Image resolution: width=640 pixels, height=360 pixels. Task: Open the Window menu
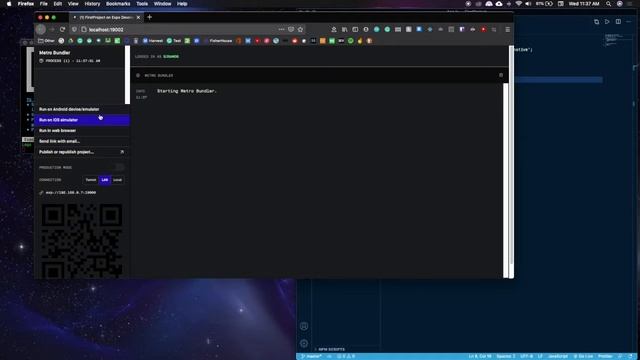coord(162,4)
